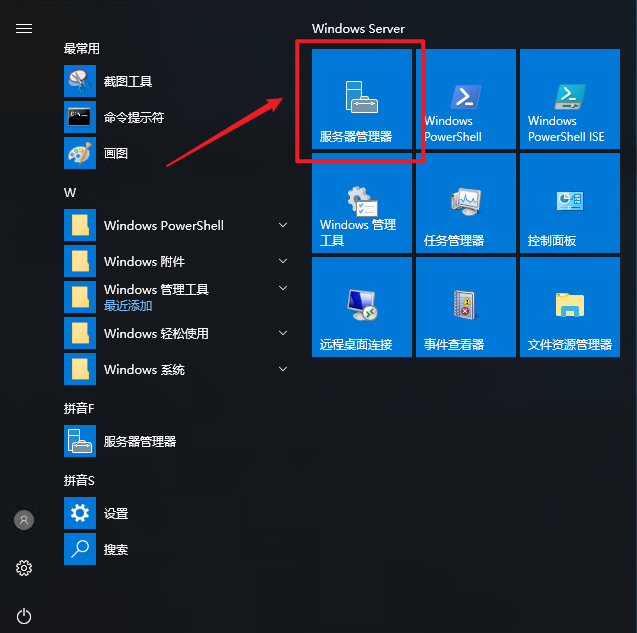
Task: Open the 服务器管理器 tile
Action: pyautogui.click(x=362, y=99)
